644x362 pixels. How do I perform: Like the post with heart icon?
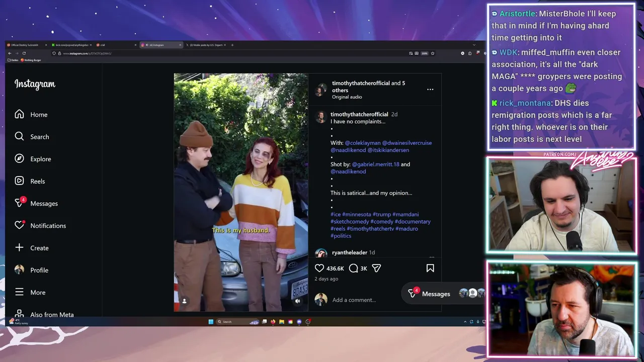point(319,268)
